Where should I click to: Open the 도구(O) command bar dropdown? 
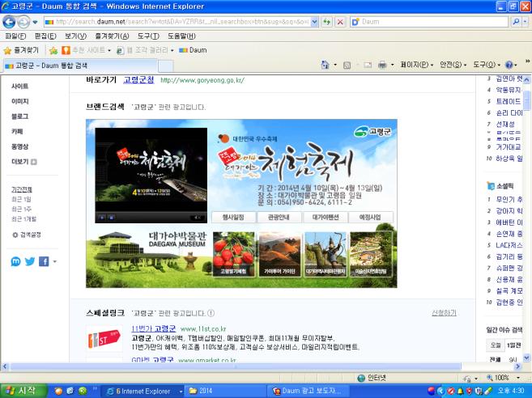487,65
